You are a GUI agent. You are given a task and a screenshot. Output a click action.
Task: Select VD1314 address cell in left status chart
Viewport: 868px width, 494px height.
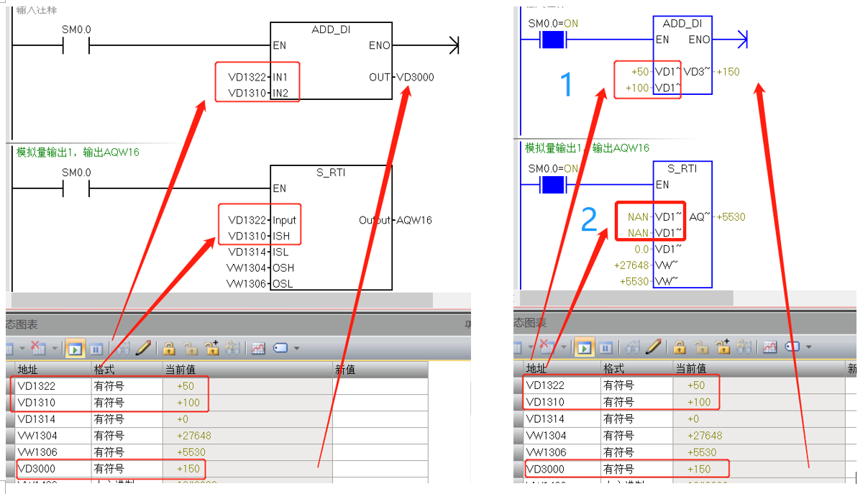pyautogui.click(x=52, y=419)
